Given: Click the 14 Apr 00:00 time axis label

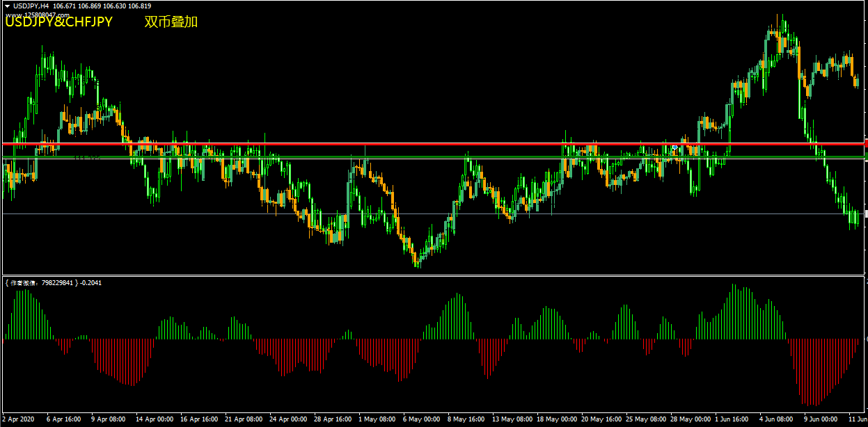Looking at the screenshot, I should tap(155, 419).
